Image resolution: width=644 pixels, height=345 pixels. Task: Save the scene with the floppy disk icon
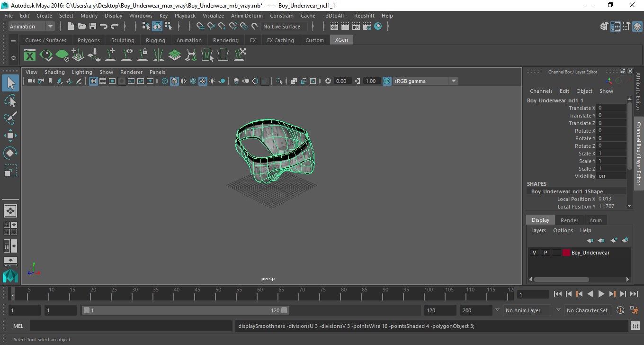[93, 26]
